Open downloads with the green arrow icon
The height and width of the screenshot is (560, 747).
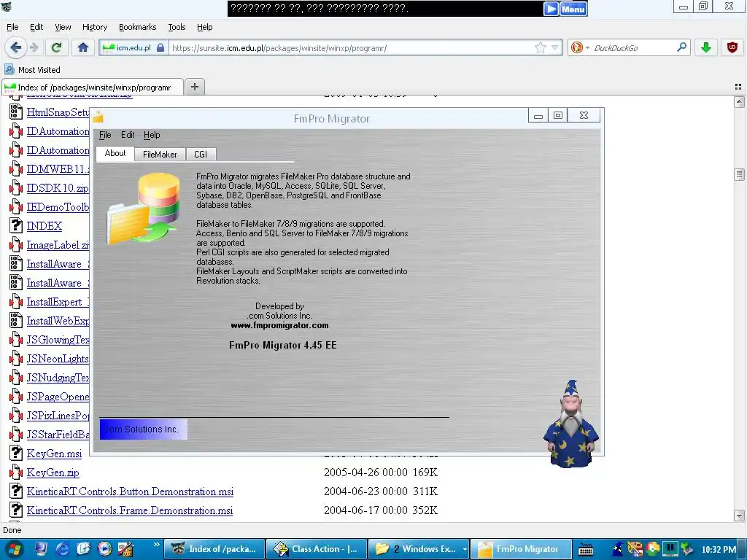(x=706, y=47)
